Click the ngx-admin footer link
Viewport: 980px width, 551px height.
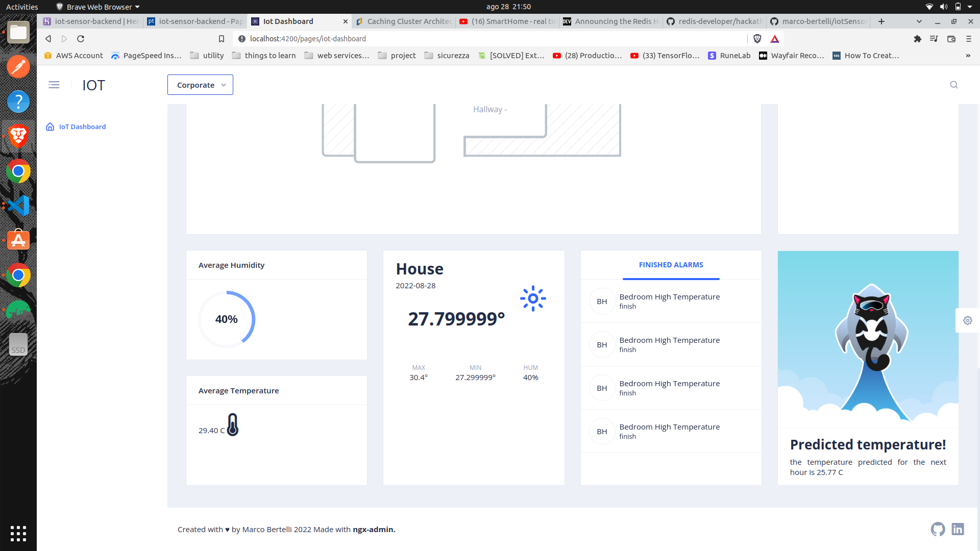(x=374, y=530)
